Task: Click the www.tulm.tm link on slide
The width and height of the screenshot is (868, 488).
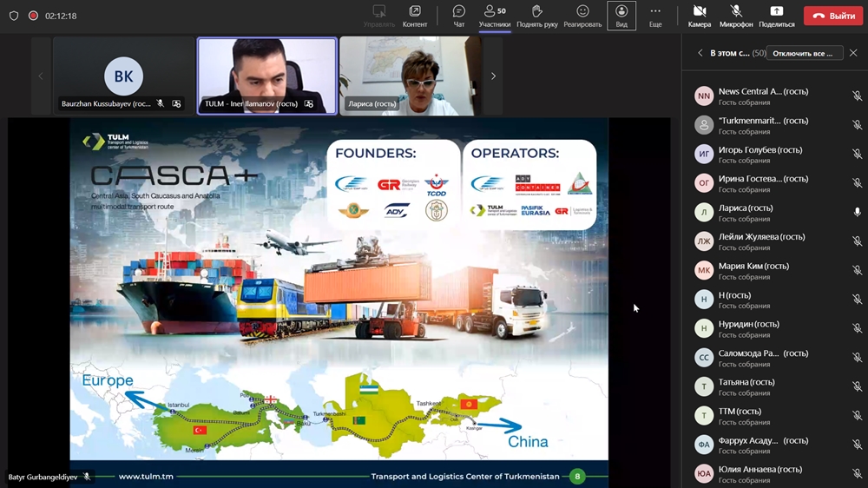Action: [146, 477]
